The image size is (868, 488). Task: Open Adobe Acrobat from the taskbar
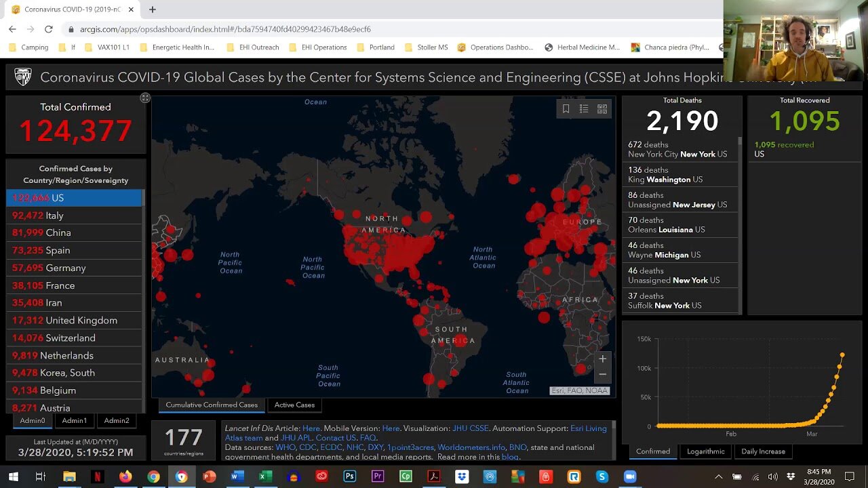pyautogui.click(x=434, y=476)
